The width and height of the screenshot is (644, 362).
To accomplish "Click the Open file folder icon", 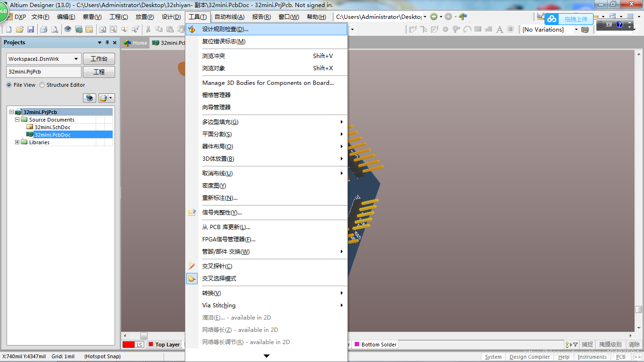I will (x=20, y=29).
